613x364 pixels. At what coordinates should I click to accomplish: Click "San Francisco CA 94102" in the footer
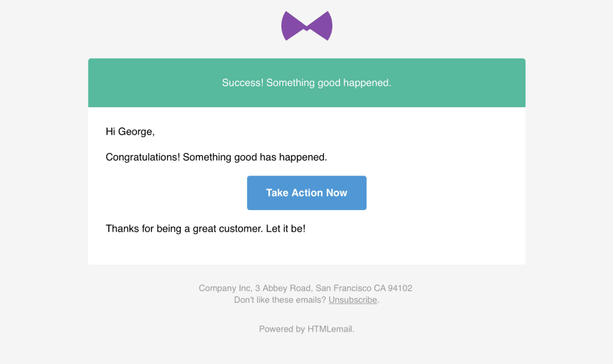[x=364, y=288]
